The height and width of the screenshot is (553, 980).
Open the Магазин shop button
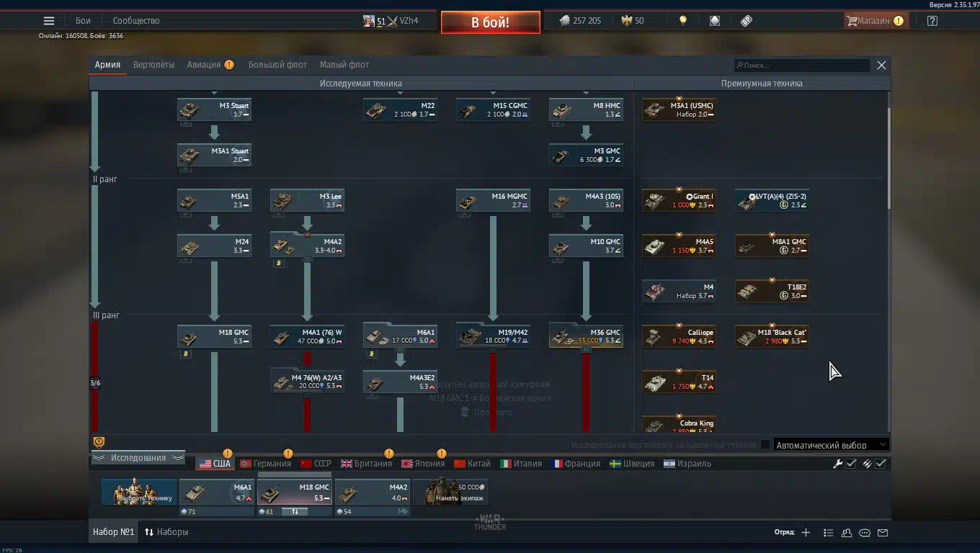(875, 21)
